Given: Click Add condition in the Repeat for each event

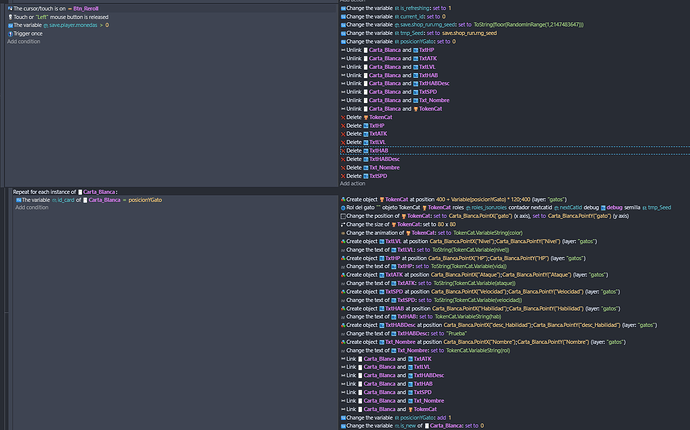Looking at the screenshot, I should point(32,207).
